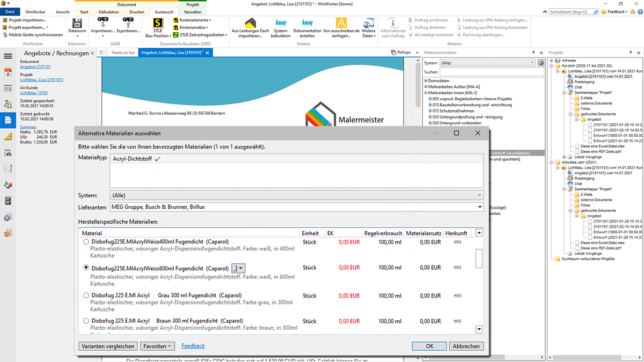Click the Malerstammdaten globe icon beside System

(541, 63)
